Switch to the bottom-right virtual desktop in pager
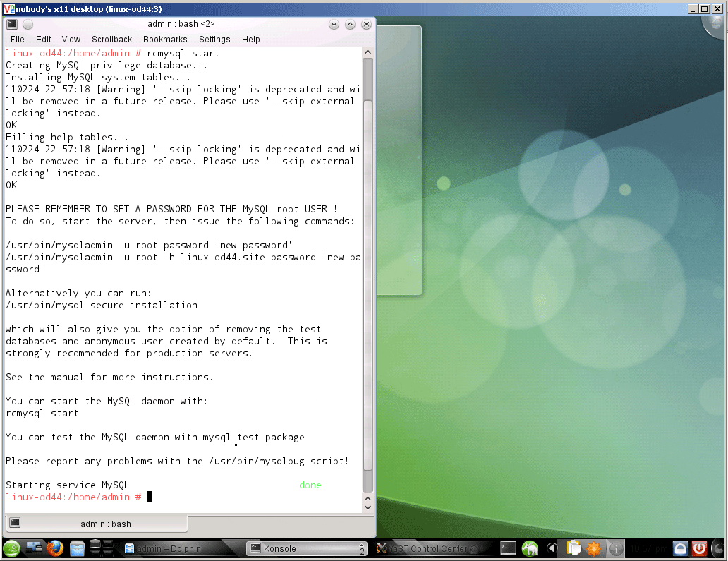Image resolution: width=728 pixels, height=561 pixels. 108,553
